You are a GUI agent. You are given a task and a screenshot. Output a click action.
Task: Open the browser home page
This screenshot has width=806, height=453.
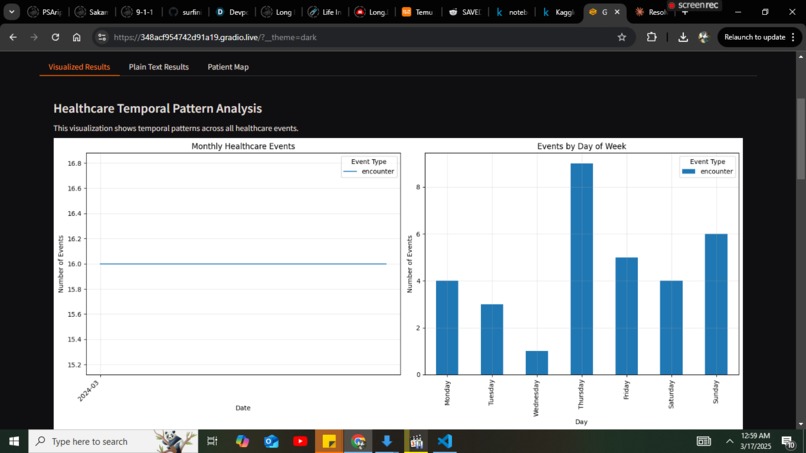point(77,37)
